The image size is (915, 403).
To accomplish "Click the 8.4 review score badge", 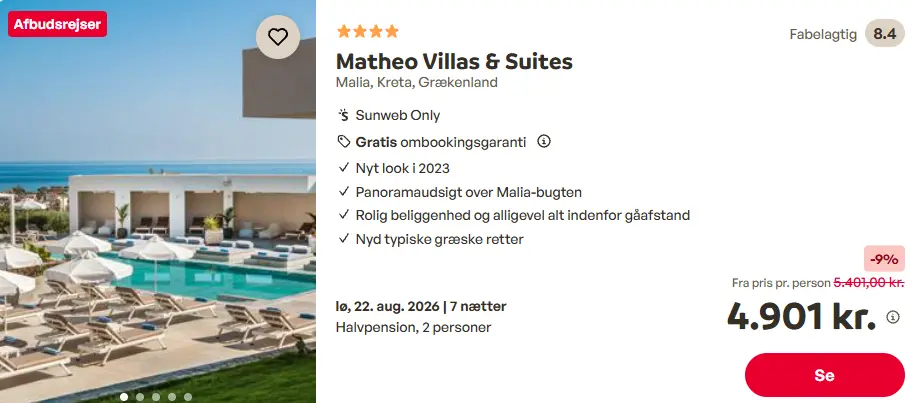I will click(885, 34).
